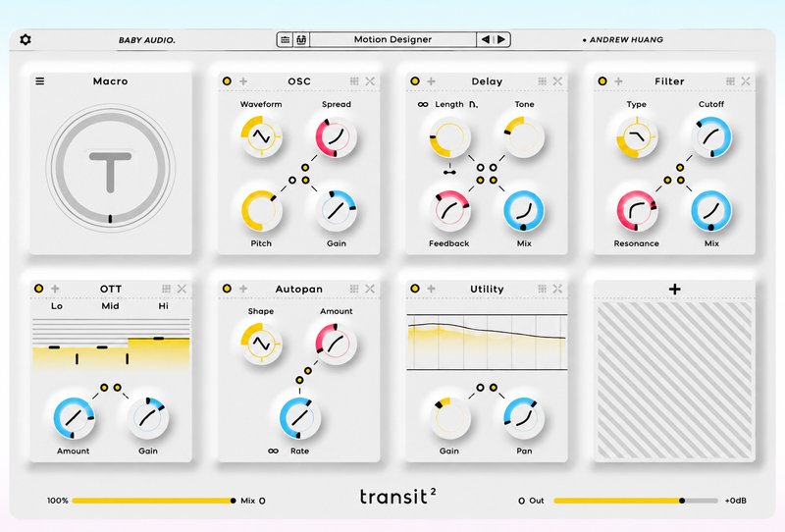Click the OTT Hi band handle
The height and width of the screenshot is (532, 785).
pyautogui.click(x=159, y=339)
